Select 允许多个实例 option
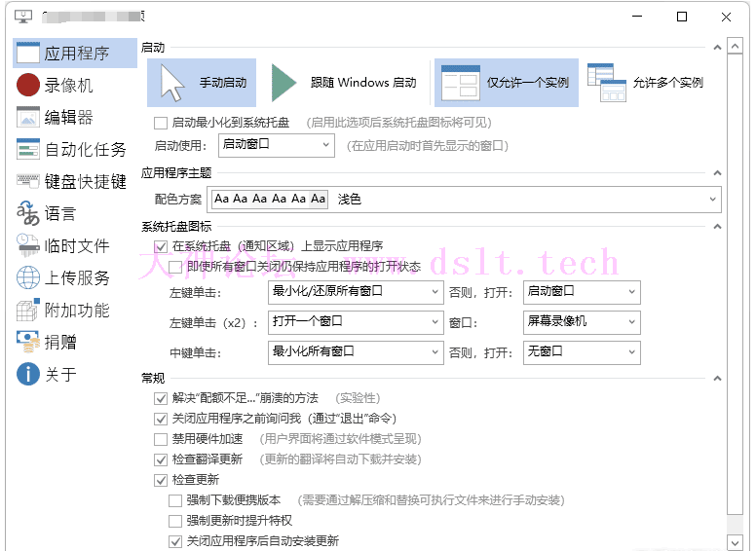 (646, 83)
